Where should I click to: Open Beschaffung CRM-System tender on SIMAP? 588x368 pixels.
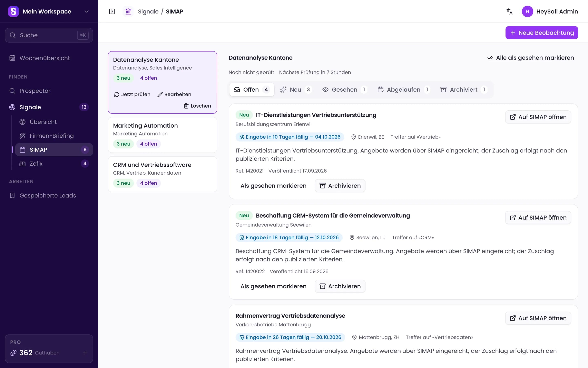click(x=538, y=218)
